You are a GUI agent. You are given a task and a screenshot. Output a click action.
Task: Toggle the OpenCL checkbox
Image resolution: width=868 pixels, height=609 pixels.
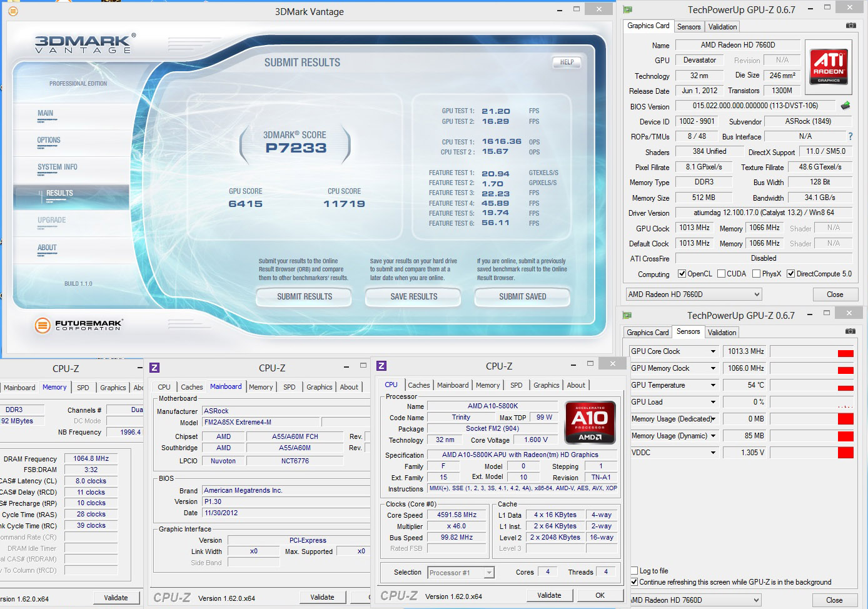click(x=682, y=274)
